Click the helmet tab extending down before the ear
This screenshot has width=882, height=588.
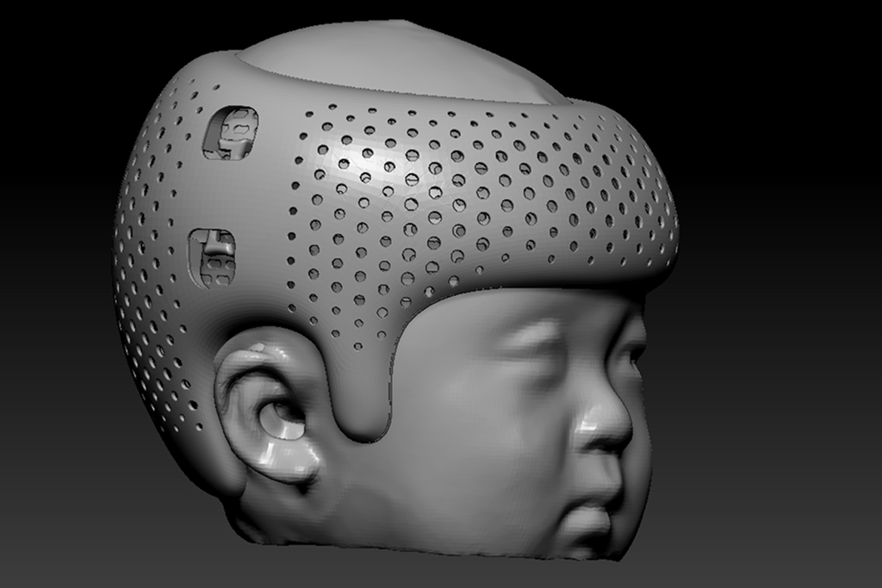pos(366,405)
